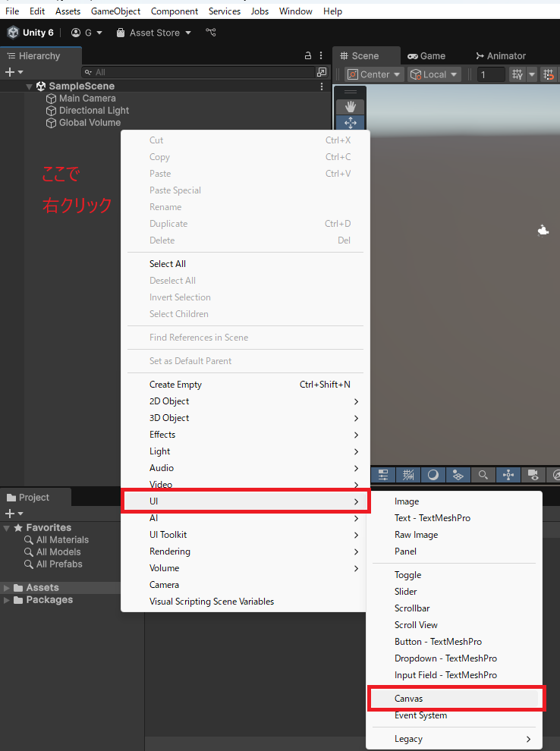Open the account G dropdown
This screenshot has height=751, width=560.
click(x=87, y=33)
